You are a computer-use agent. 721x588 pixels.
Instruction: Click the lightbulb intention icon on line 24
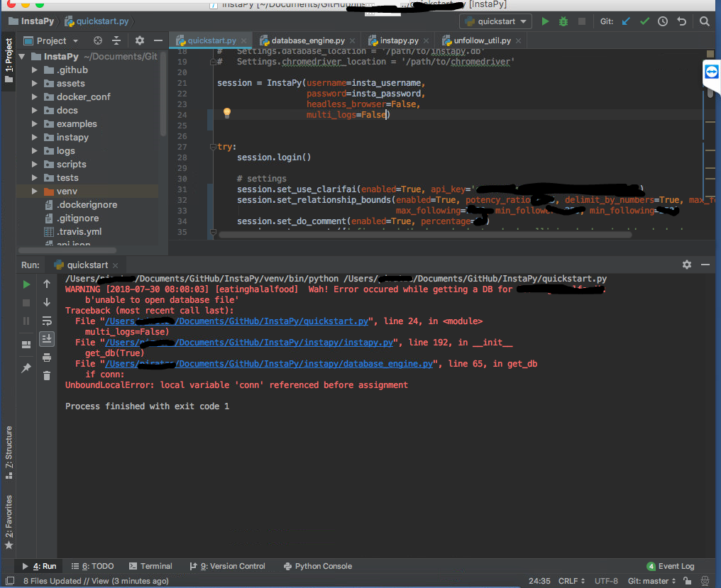pos(226,113)
